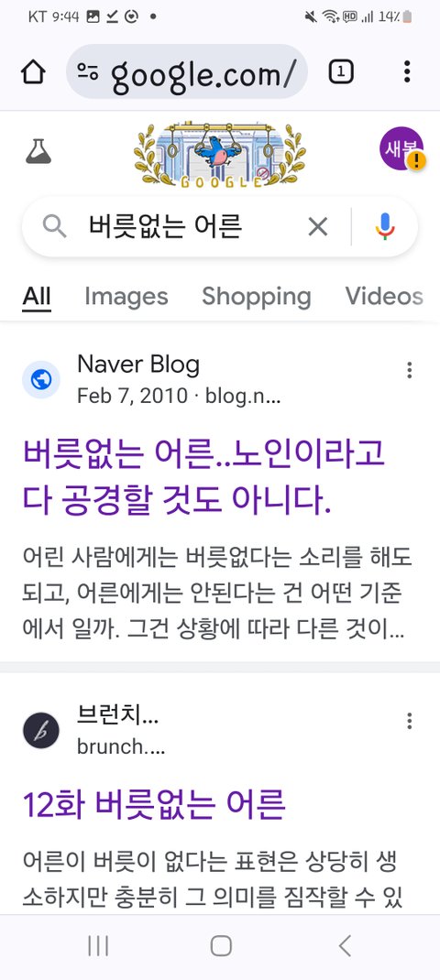Tap the site settings icon in address bar
Viewport: 440px width, 980px height.
click(88, 72)
